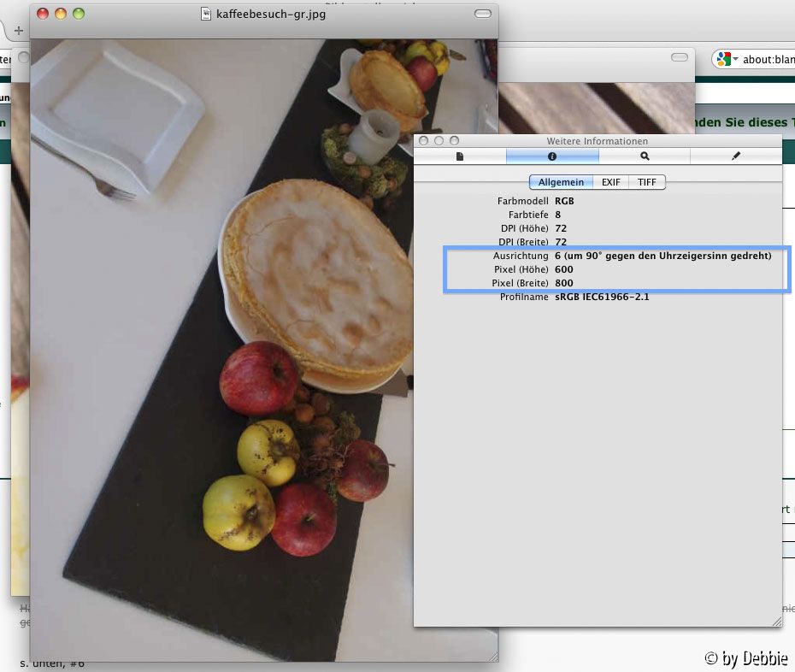Click the resize grip of the image window
This screenshot has width=795, height=672.
pos(492,656)
